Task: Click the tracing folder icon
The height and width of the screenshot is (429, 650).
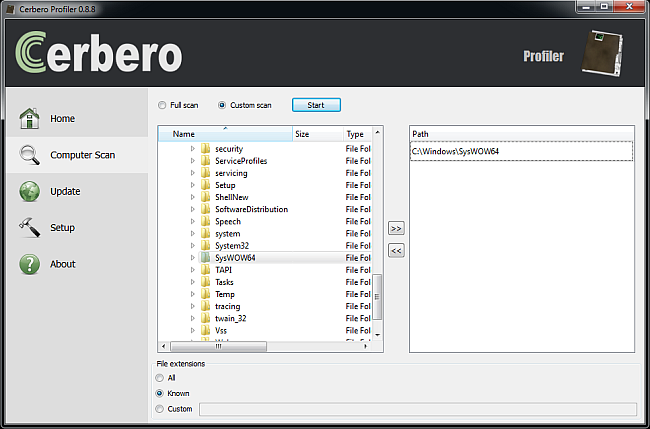Action: (x=205, y=306)
